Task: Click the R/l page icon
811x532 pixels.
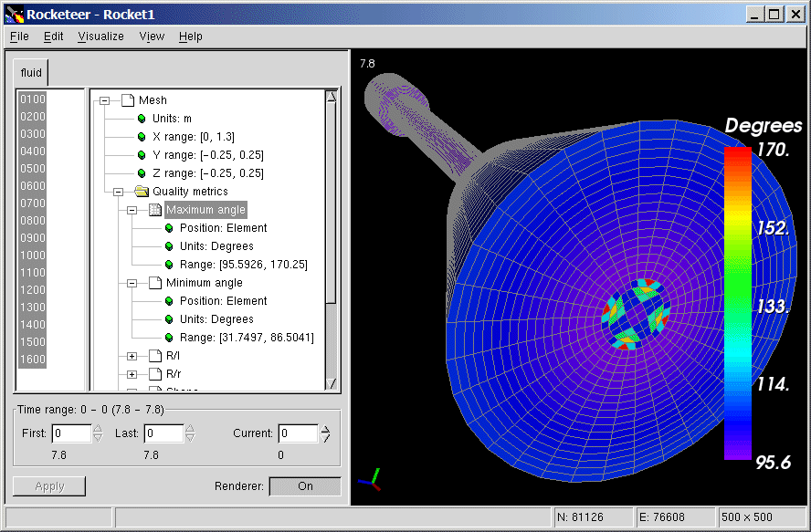Action: pyautogui.click(x=155, y=355)
